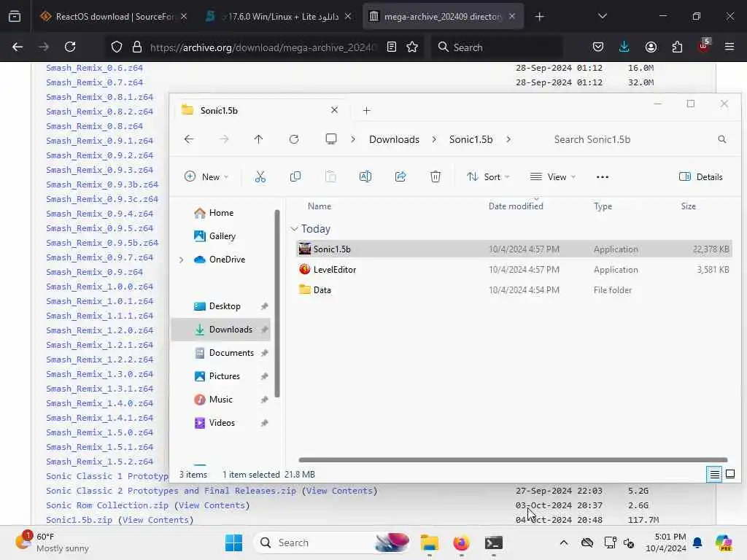Click the Cut scissors icon in Explorer toolbar
The image size is (747, 560).
[260, 176]
